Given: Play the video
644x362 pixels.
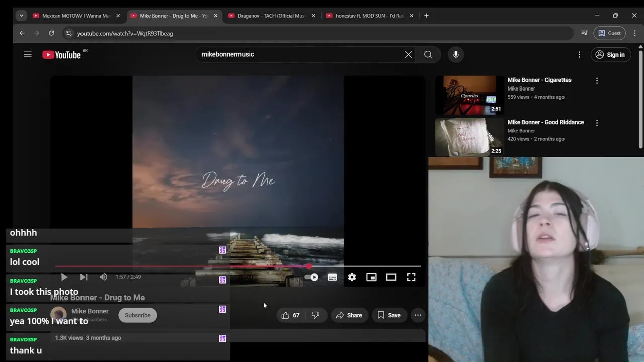Looking at the screenshot, I should [x=64, y=277].
